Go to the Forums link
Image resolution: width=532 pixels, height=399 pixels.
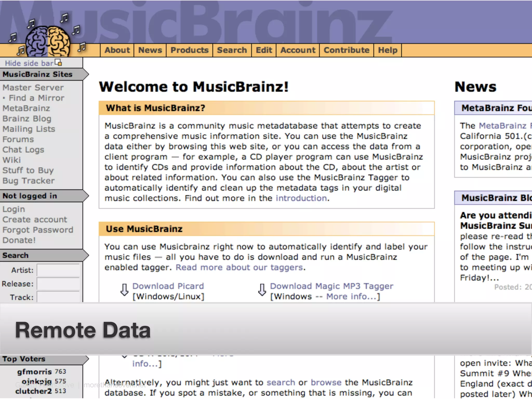point(18,139)
